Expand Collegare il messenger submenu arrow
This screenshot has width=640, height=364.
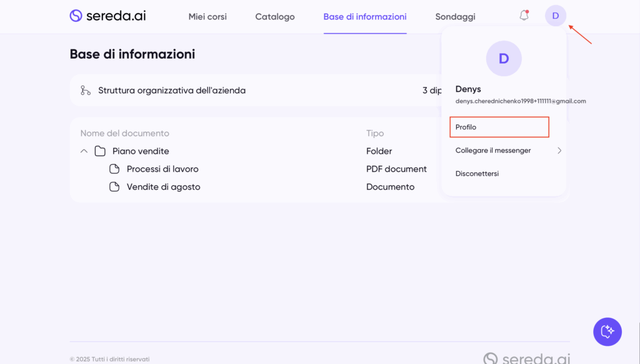click(559, 150)
